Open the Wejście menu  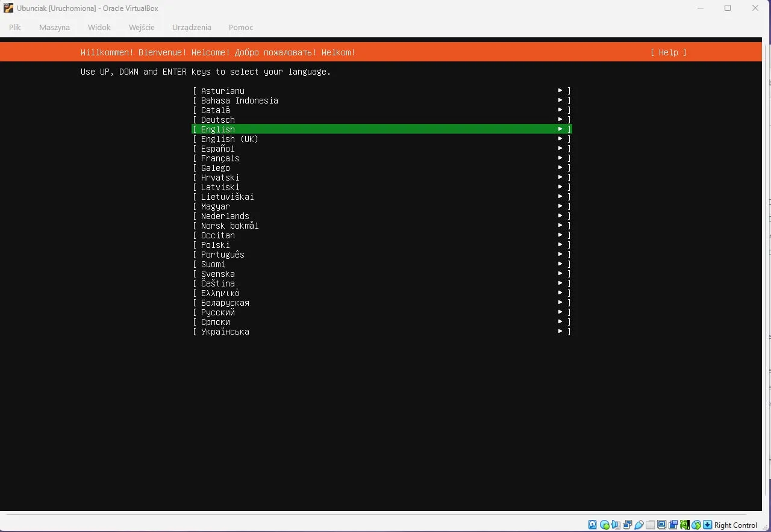click(142, 27)
